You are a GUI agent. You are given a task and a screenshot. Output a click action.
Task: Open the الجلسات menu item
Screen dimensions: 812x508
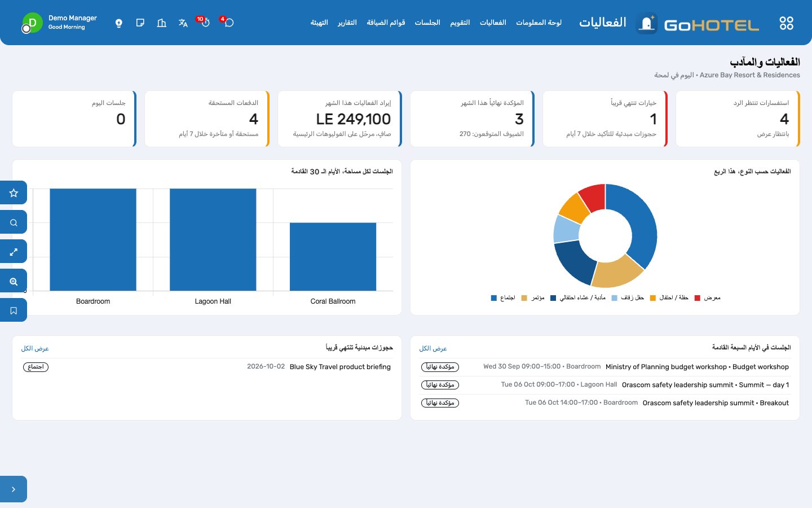click(x=427, y=23)
